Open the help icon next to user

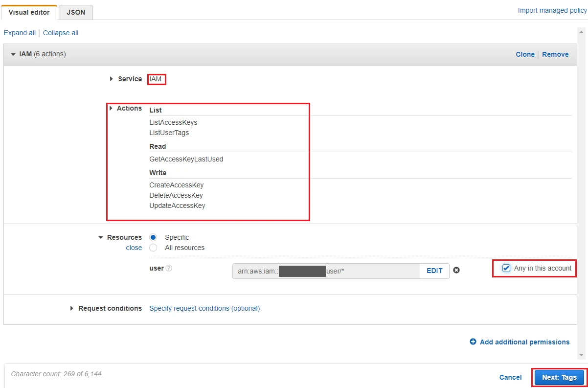pyautogui.click(x=169, y=268)
